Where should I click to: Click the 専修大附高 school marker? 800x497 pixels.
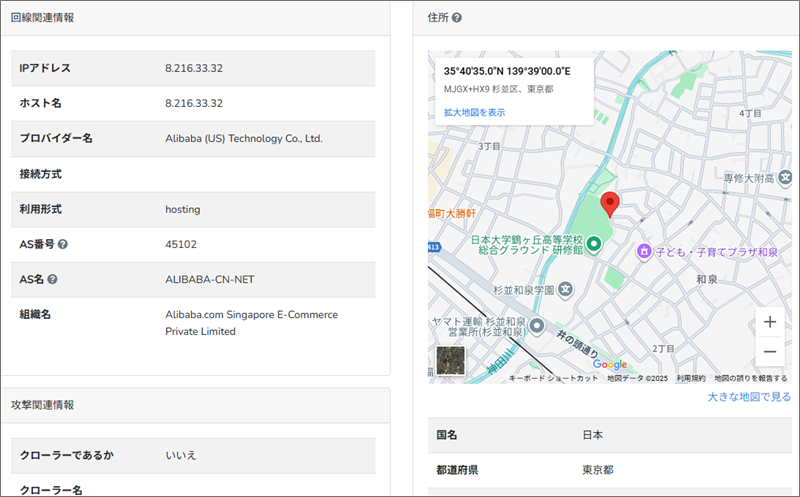[x=786, y=178]
